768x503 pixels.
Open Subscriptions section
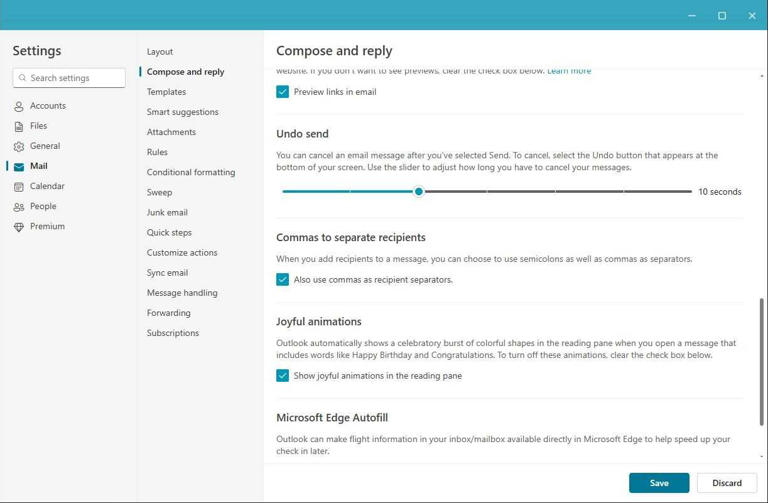click(x=172, y=333)
